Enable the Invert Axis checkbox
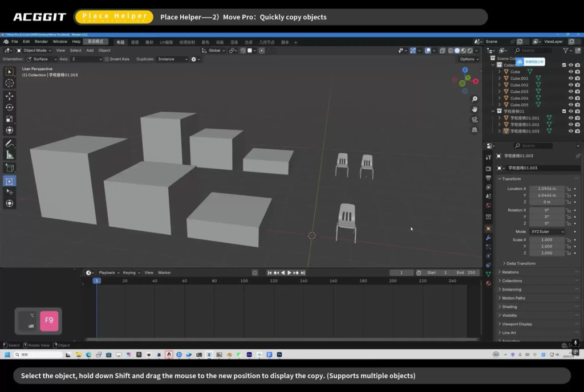The image size is (584, 392). click(107, 59)
